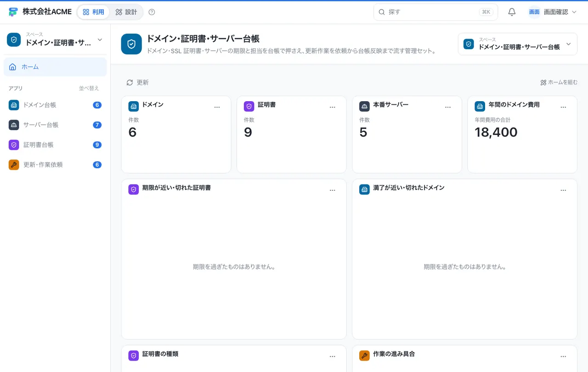Open the header スペース dropdown
This screenshot has width=588, height=372.
pyautogui.click(x=518, y=44)
